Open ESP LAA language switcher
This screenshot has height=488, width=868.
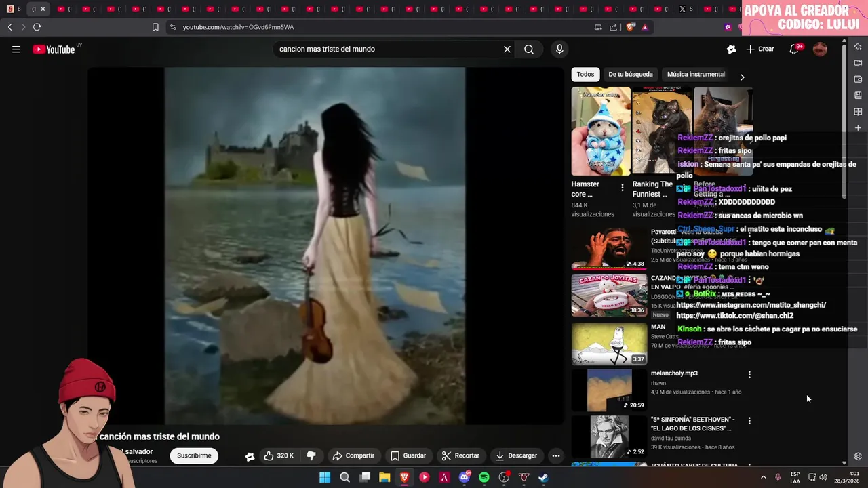795,478
